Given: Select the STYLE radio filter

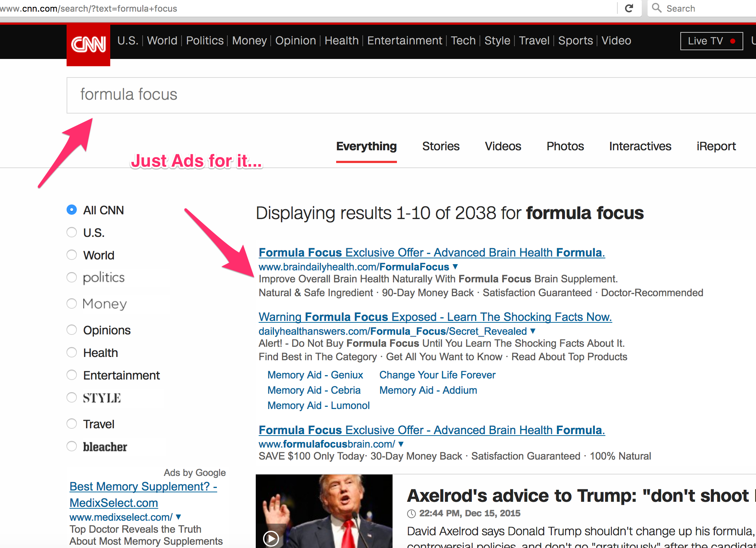Looking at the screenshot, I should tap(72, 397).
